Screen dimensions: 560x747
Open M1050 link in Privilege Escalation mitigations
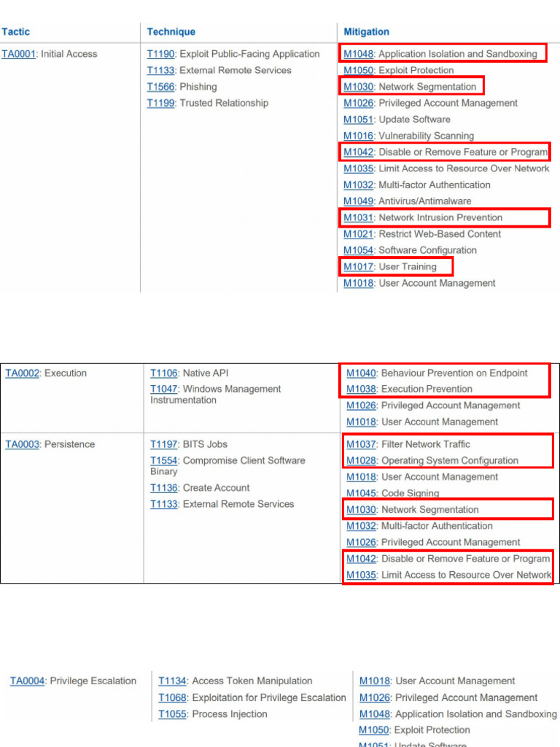click(374, 729)
